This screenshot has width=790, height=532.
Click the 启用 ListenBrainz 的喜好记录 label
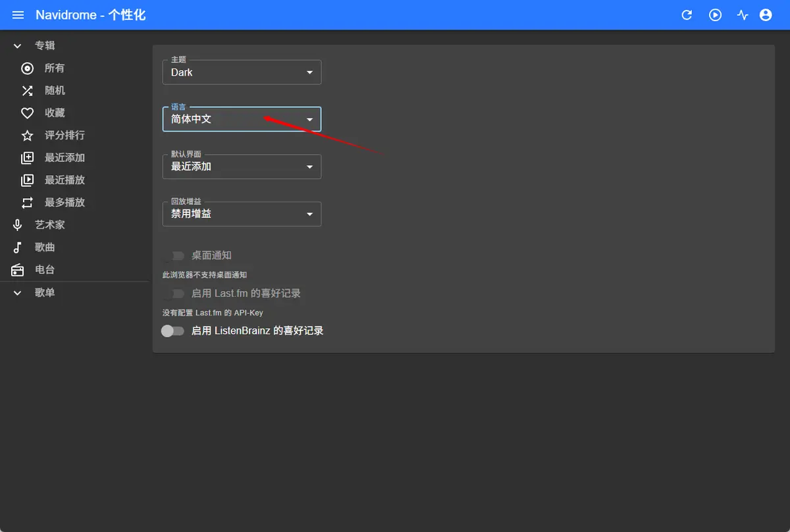click(257, 331)
